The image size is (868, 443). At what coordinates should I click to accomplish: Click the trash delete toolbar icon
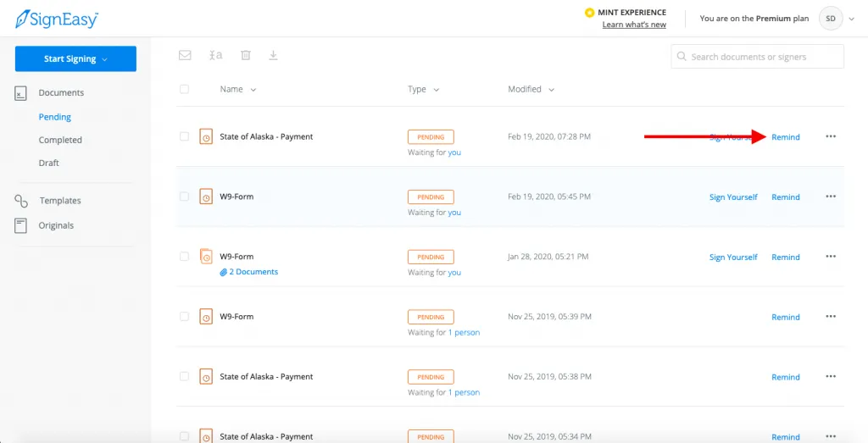click(246, 55)
